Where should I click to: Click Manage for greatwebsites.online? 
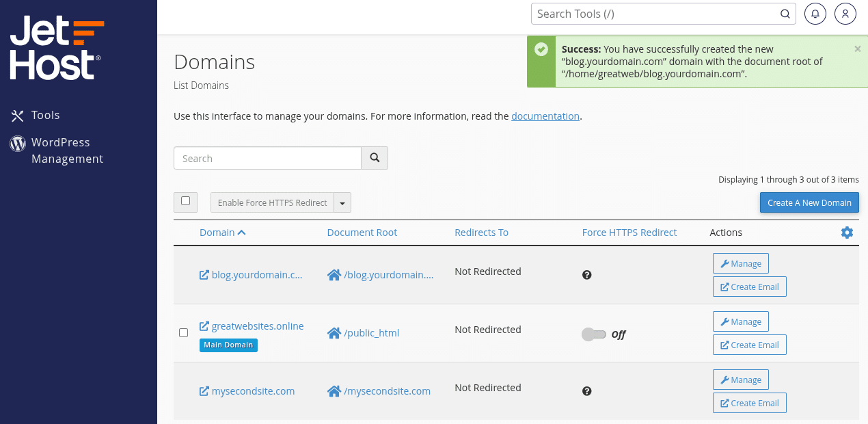point(741,321)
